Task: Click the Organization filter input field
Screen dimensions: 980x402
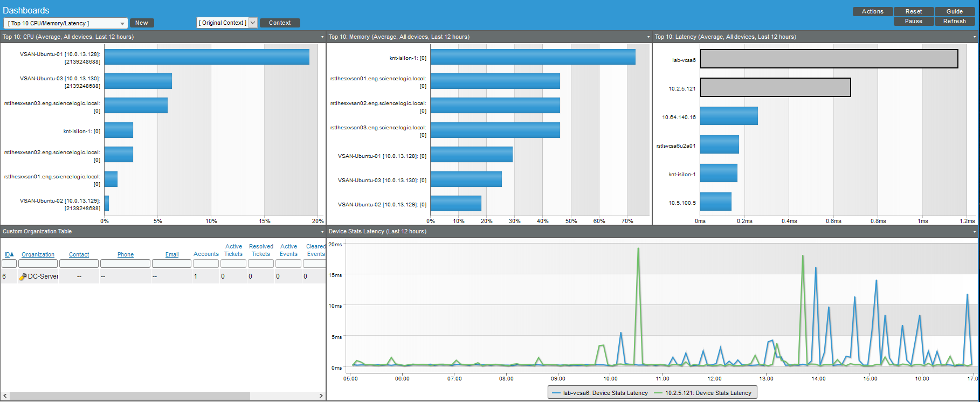Action: point(38,264)
